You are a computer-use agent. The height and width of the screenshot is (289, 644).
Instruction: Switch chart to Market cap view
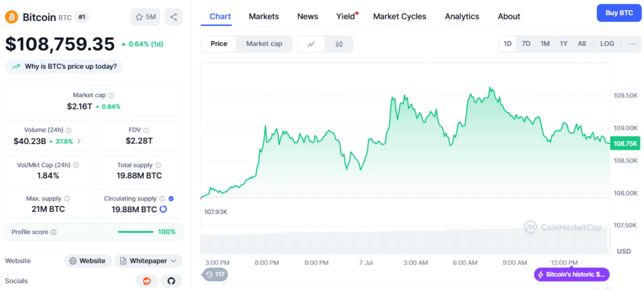(x=264, y=43)
